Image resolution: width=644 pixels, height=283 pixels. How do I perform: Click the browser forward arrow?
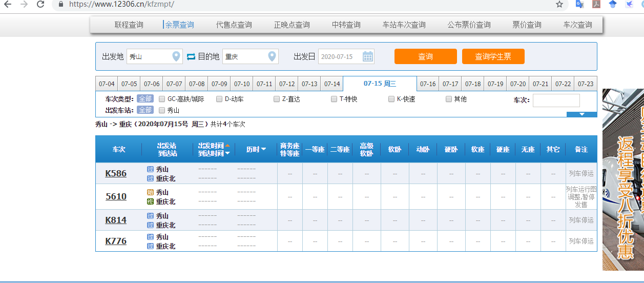[24, 4]
